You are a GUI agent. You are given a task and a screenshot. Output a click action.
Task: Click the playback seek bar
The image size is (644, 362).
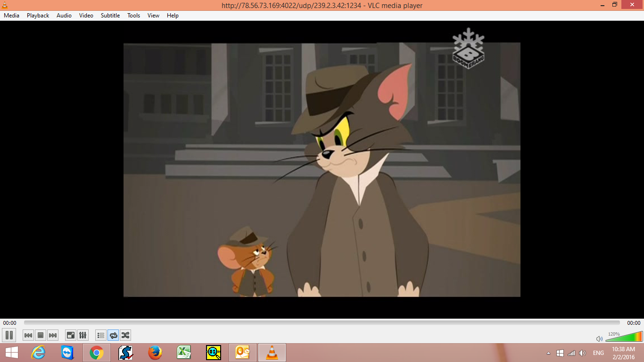tap(322, 323)
